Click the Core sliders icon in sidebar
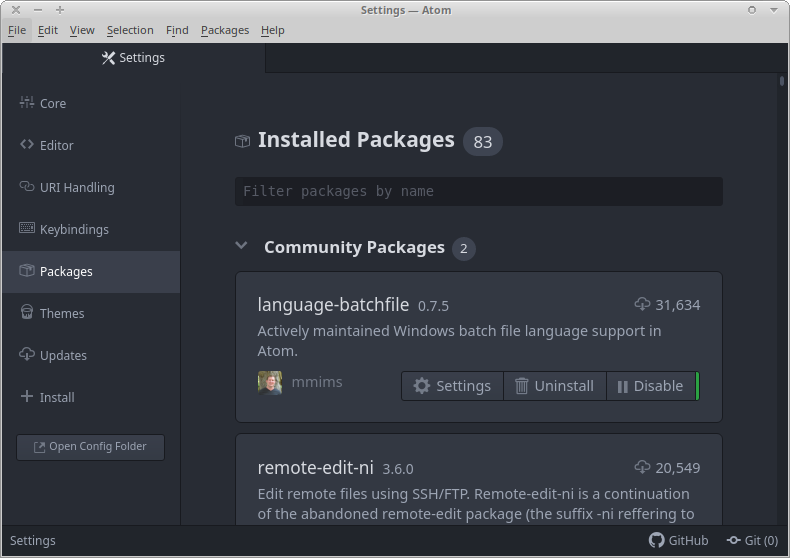Viewport: 790px width, 558px height. click(x=27, y=103)
